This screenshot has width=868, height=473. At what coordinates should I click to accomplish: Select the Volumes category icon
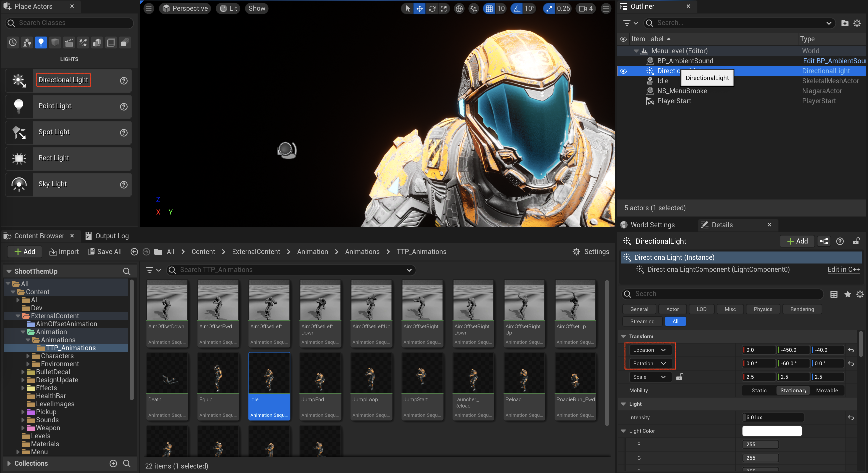111,43
